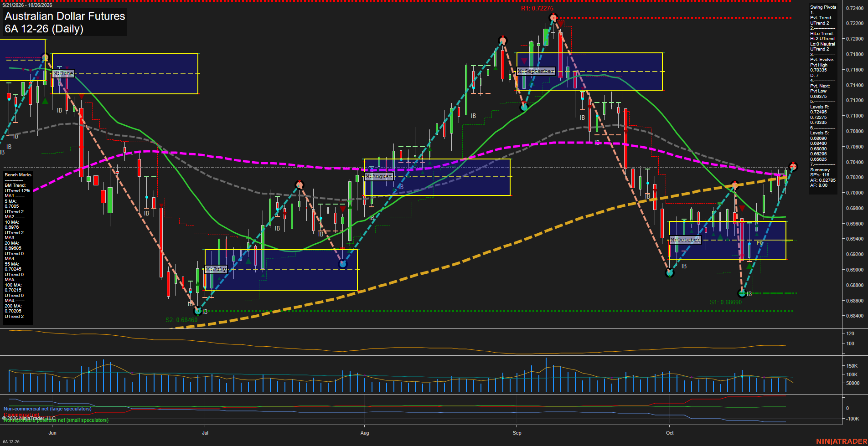Click the Swing Pivots panel heading
Screen dimensions: 868x446
coord(823,7)
